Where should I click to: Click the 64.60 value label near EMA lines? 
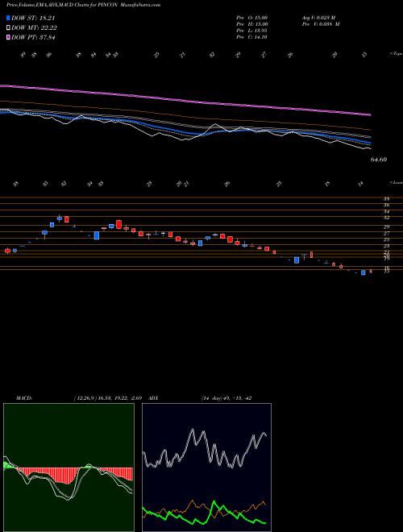click(379, 160)
